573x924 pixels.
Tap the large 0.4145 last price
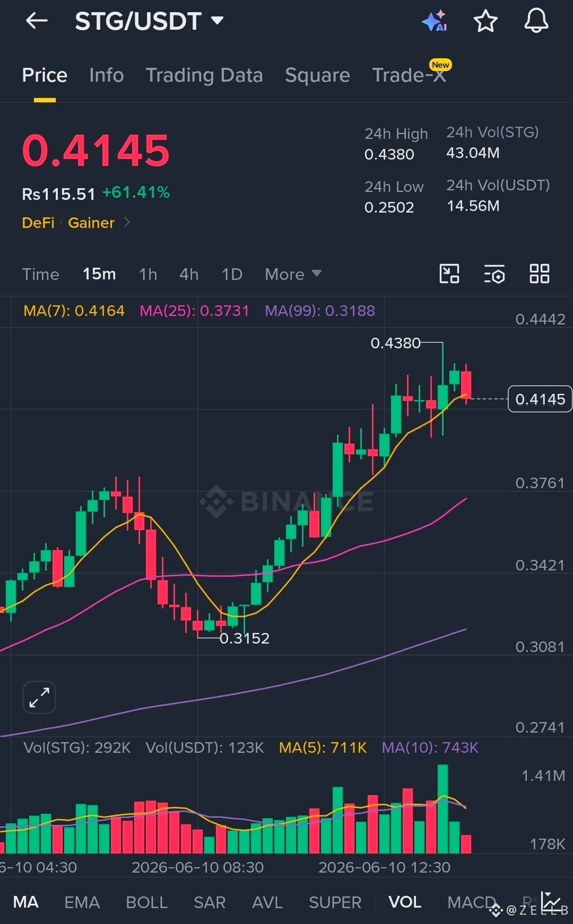[96, 151]
